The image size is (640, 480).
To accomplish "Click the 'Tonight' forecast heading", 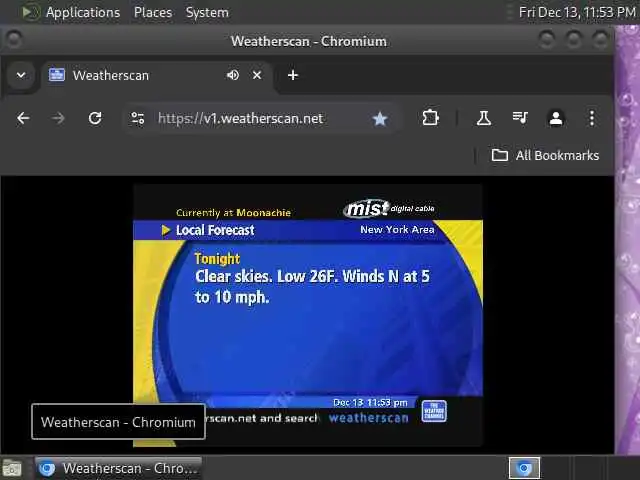I will [217, 259].
